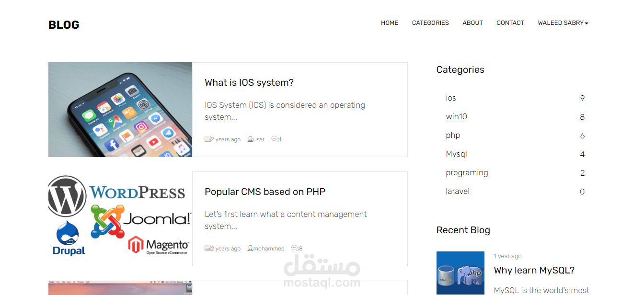This screenshot has height=295, width=644.
Task: Click the calendar icon on the CMS post
Action: [x=207, y=249]
